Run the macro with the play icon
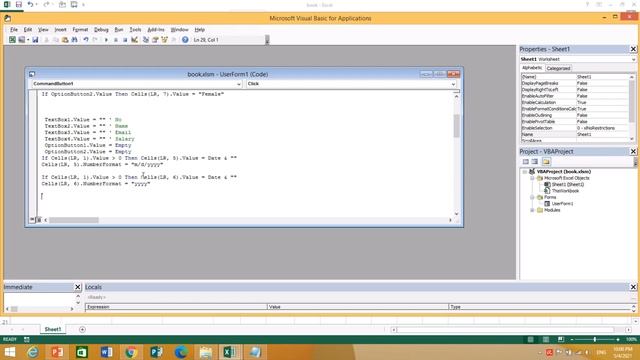640x360 pixels. pyautogui.click(x=106, y=40)
